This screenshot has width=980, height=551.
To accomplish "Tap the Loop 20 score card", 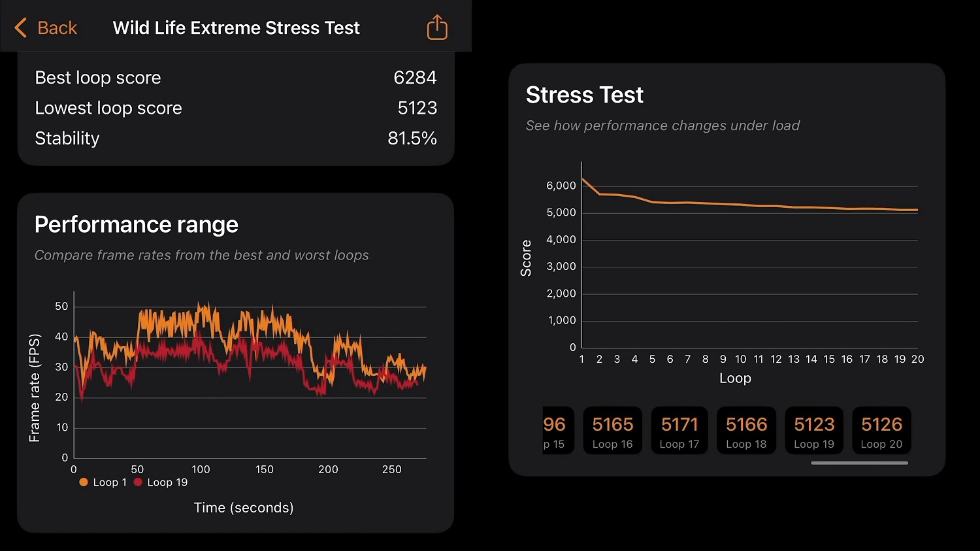I will [x=881, y=431].
